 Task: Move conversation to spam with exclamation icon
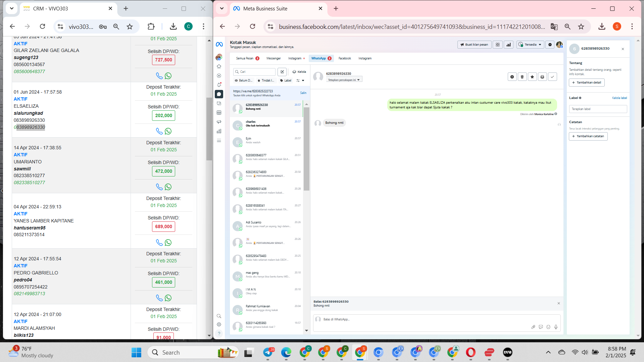[x=512, y=77]
